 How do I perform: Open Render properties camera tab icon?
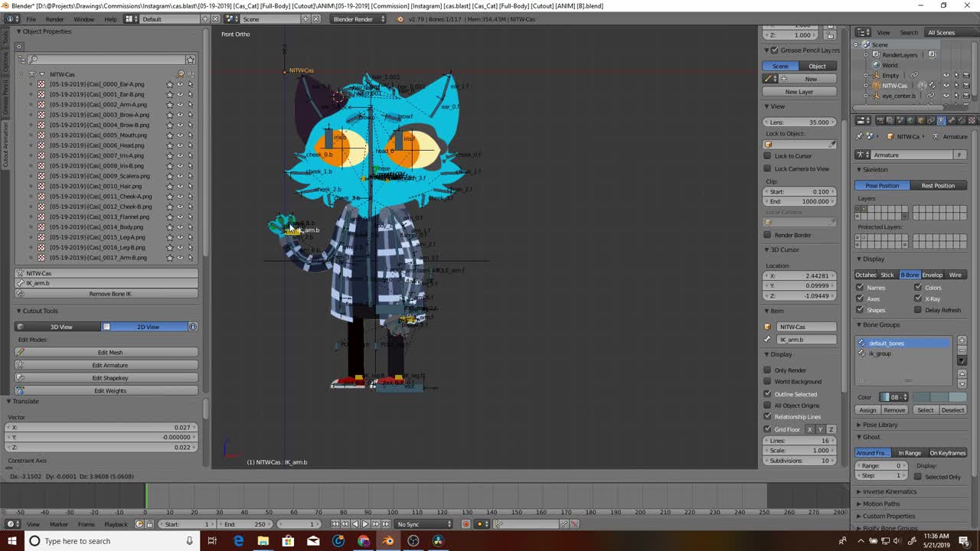pos(880,120)
